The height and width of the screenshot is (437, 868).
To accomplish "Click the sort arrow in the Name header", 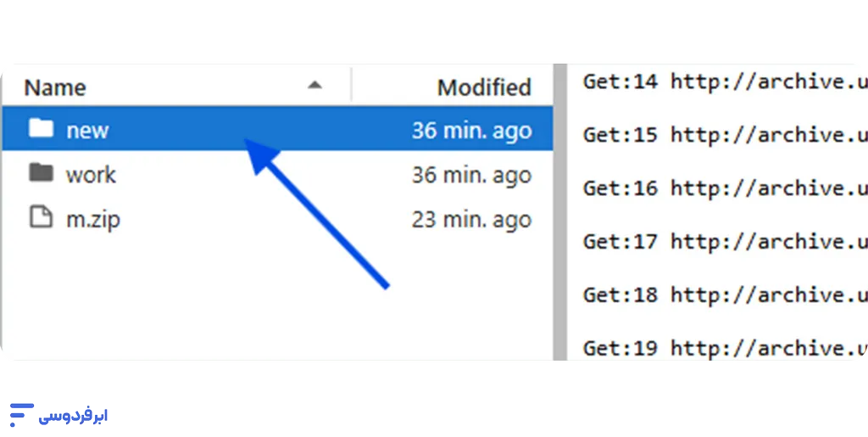I will tap(315, 86).
